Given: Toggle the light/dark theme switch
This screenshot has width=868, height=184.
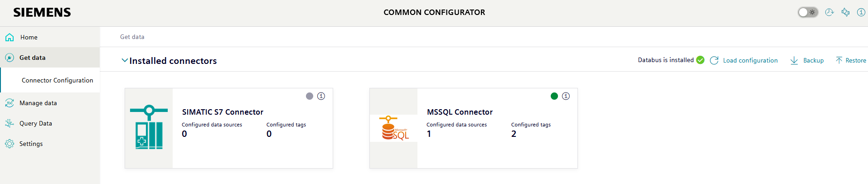Looking at the screenshot, I should coord(808,12).
